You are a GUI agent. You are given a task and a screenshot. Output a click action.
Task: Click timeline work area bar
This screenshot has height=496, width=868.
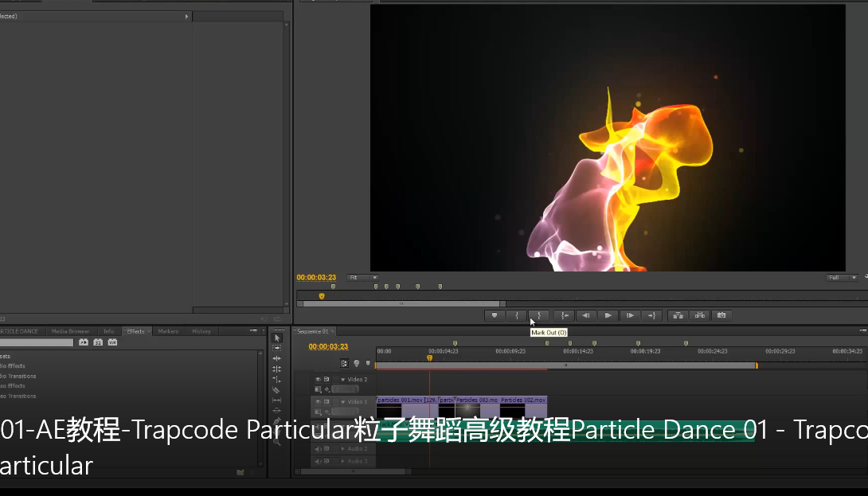pos(565,365)
